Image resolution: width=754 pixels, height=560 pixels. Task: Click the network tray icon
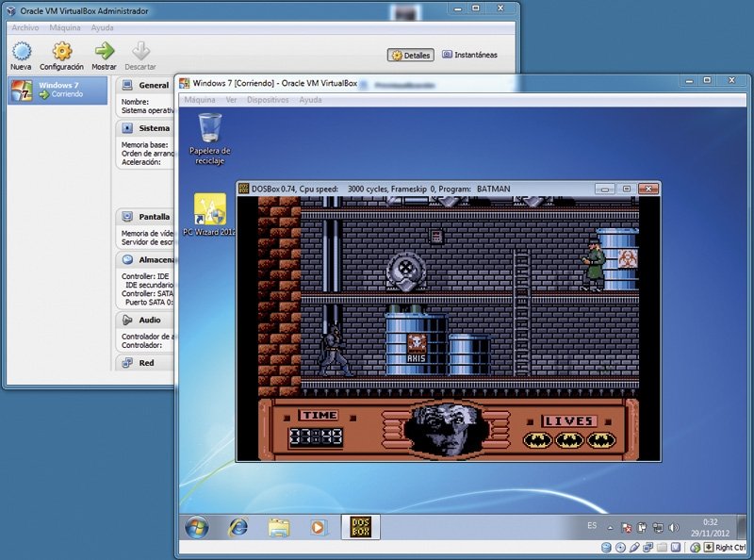657,528
